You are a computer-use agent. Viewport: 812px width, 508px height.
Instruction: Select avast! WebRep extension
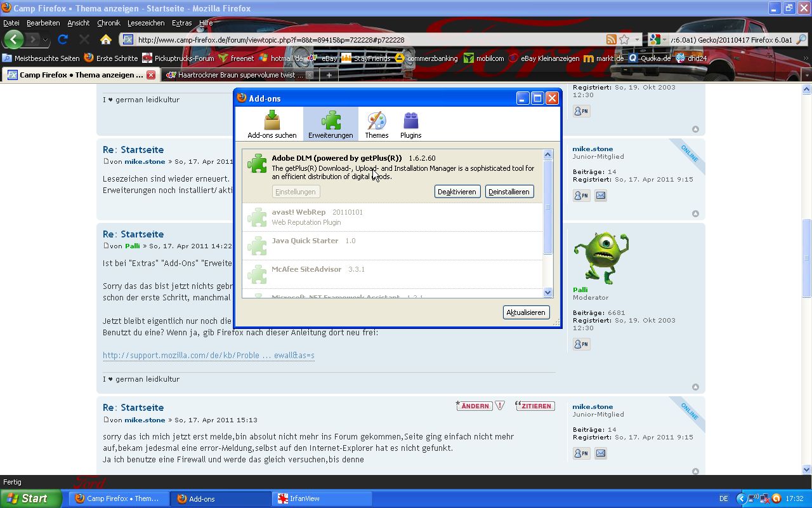tap(392, 217)
